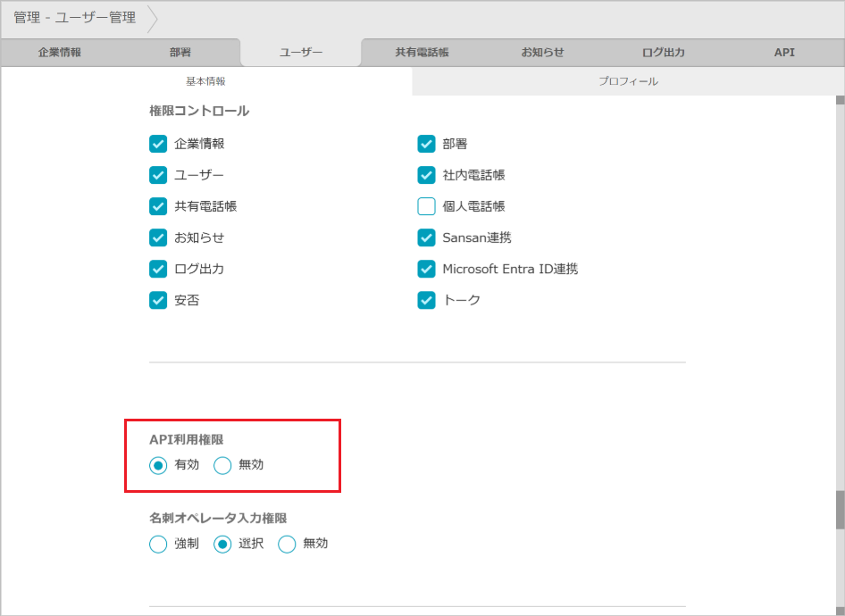The image size is (845, 616).
Task: Toggle the 部署 permission checkbox
Action: (426, 144)
